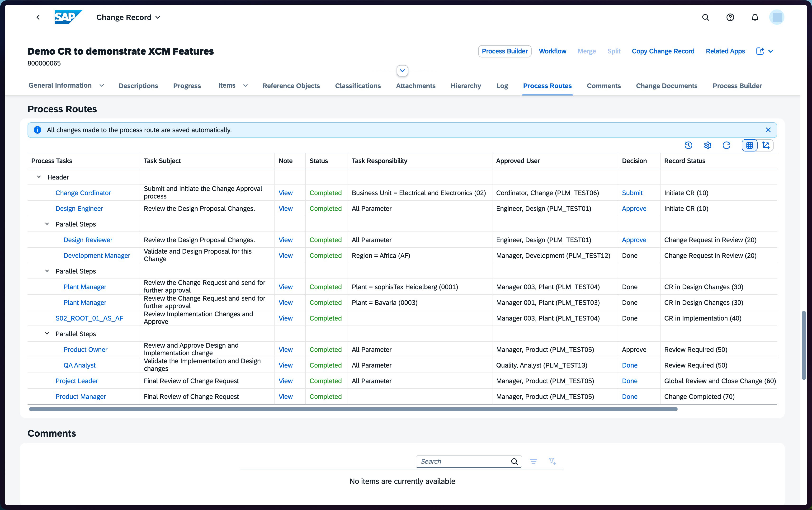Screen dimensions: 812x510
Task: Click the share export icon
Action: tap(760, 51)
